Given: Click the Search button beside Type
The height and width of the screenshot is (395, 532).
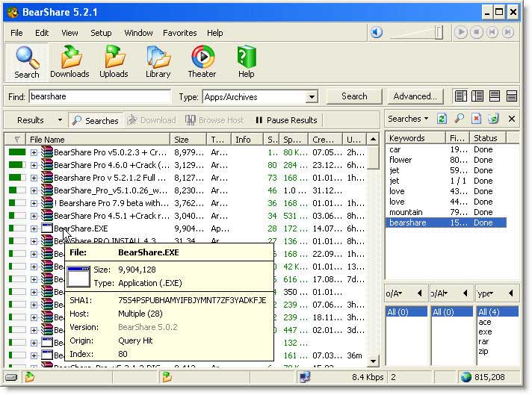Looking at the screenshot, I should pyautogui.click(x=354, y=96).
